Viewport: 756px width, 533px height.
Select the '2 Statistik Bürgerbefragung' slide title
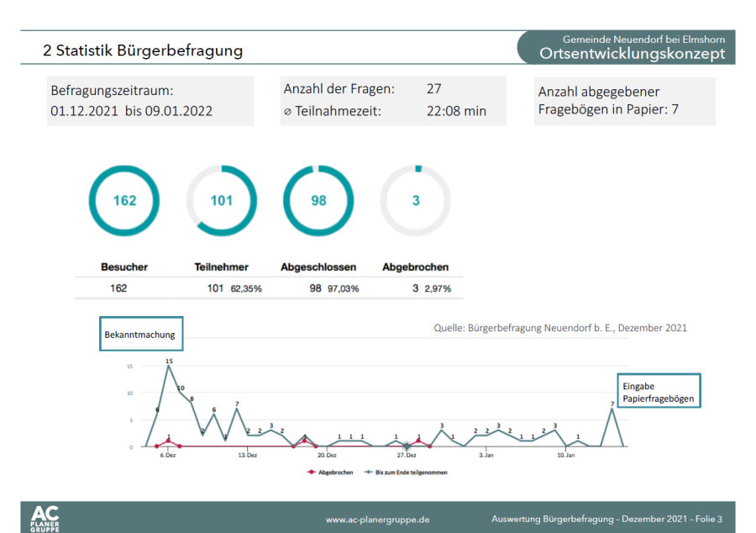[144, 50]
